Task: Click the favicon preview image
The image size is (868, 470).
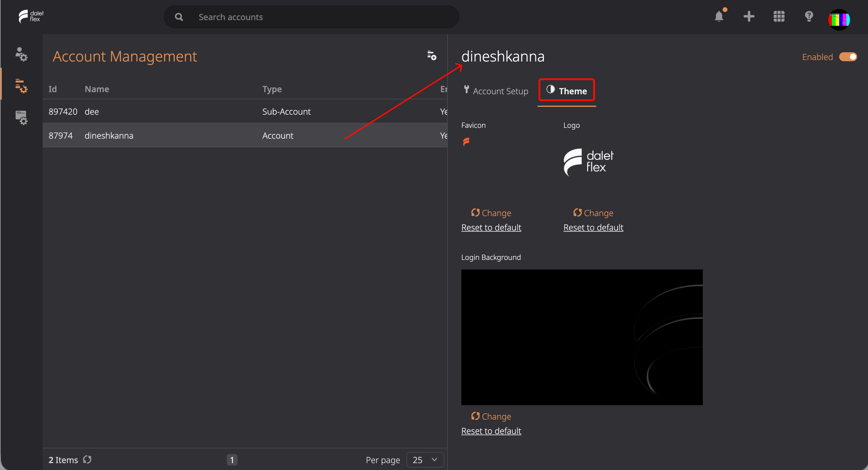Action: pyautogui.click(x=466, y=142)
